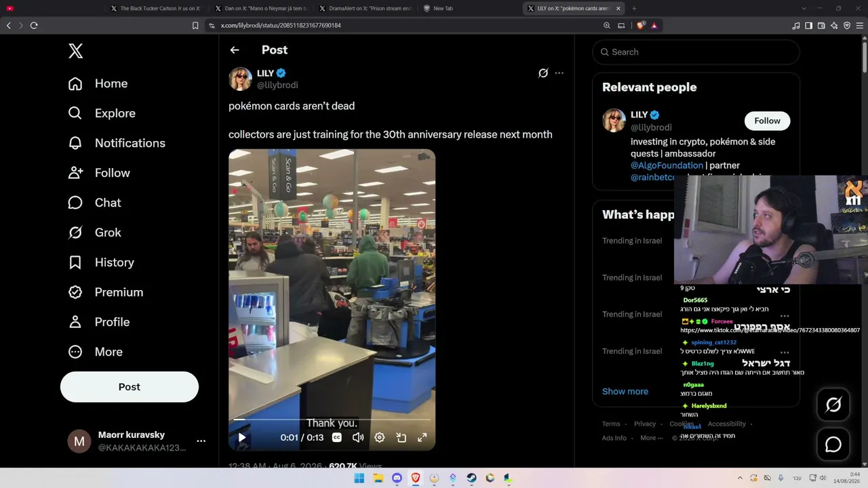868x488 pixels.
Task: Click the X Search field
Action: (x=696, y=52)
